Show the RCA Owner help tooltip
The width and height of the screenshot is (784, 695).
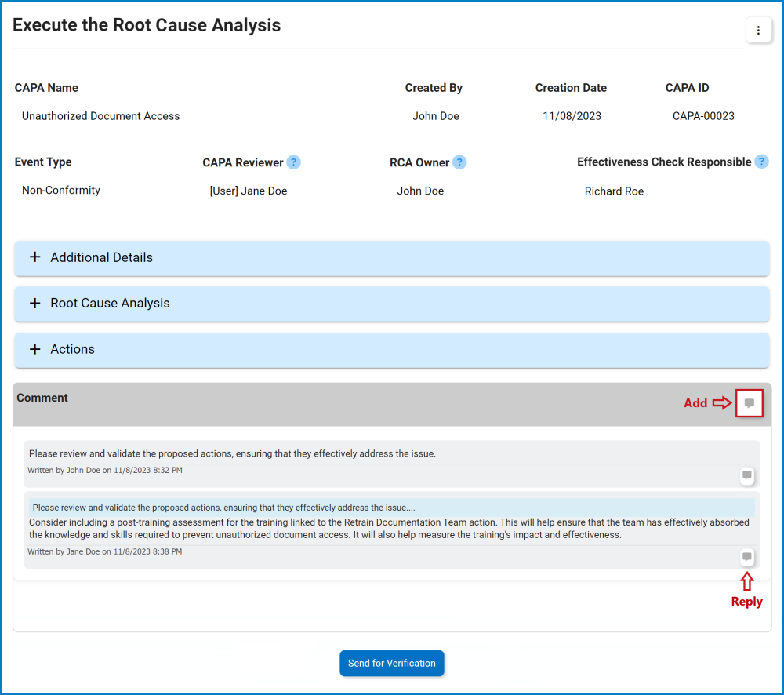point(461,162)
